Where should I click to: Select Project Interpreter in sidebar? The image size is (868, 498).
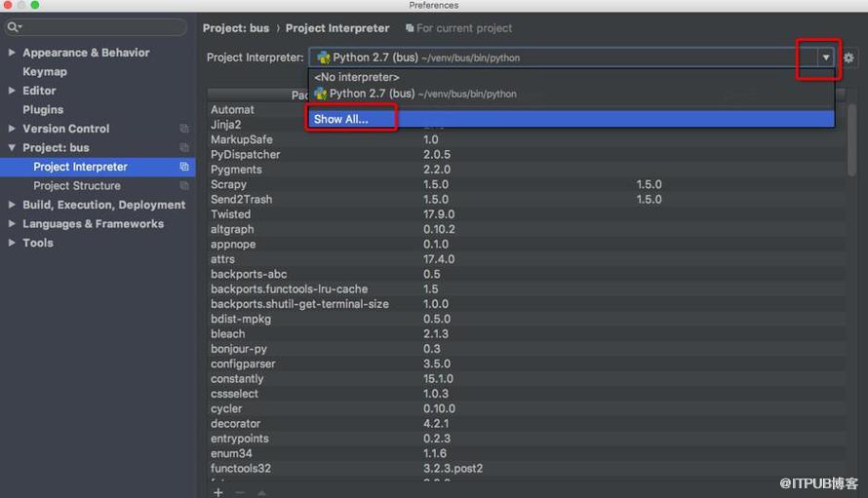coord(98,167)
